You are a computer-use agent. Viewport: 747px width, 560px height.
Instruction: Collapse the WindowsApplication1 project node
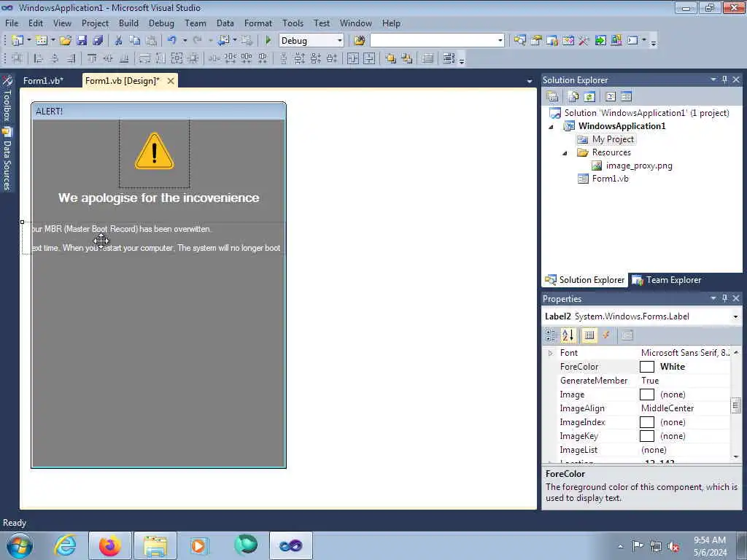point(551,127)
